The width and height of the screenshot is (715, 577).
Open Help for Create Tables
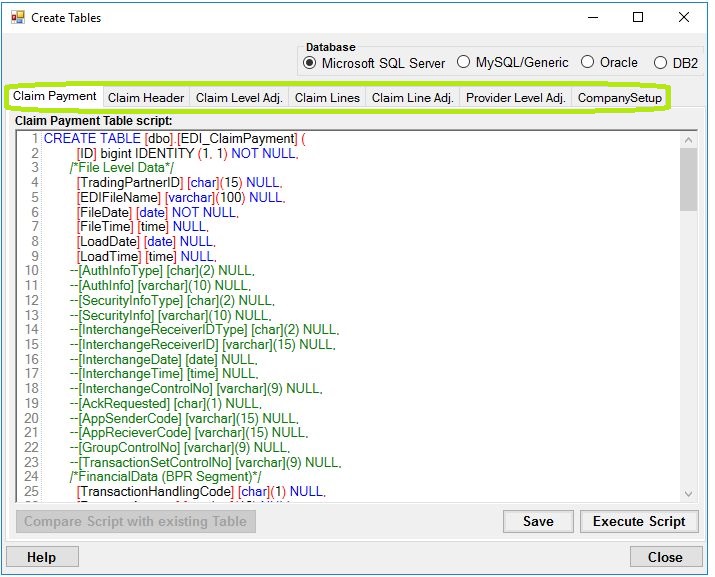click(x=42, y=557)
